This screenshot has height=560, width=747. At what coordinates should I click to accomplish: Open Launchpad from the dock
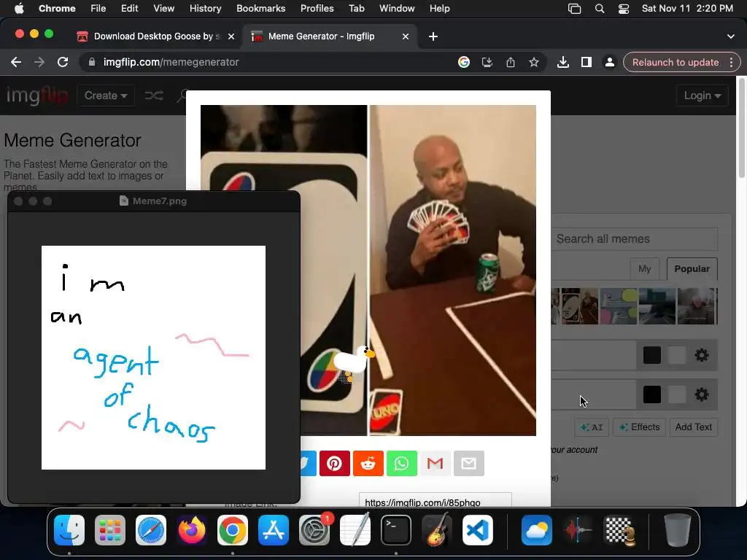click(110, 530)
